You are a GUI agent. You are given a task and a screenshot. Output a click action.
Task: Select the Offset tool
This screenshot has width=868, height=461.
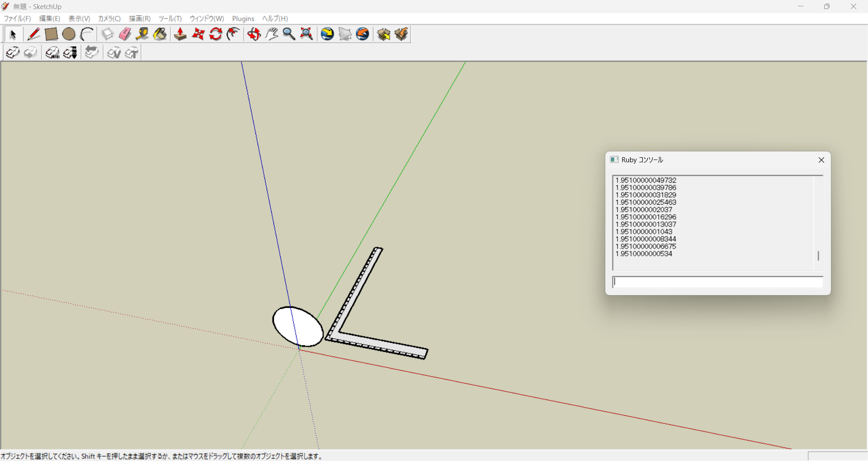tap(233, 34)
